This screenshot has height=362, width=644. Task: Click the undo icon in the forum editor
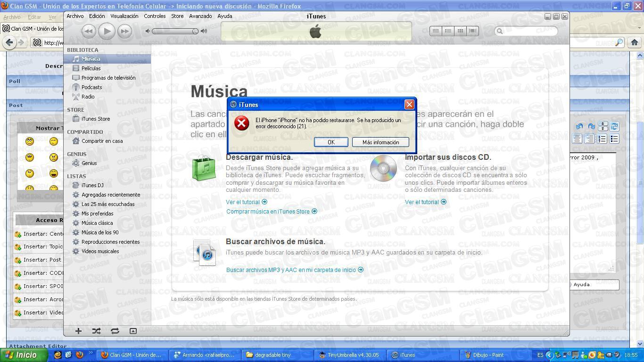(579, 126)
